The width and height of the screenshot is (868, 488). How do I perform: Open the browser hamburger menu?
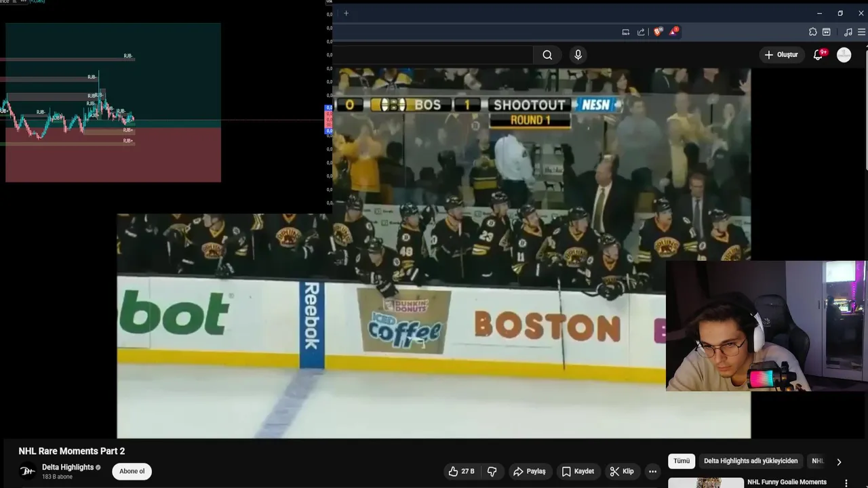pos(861,32)
